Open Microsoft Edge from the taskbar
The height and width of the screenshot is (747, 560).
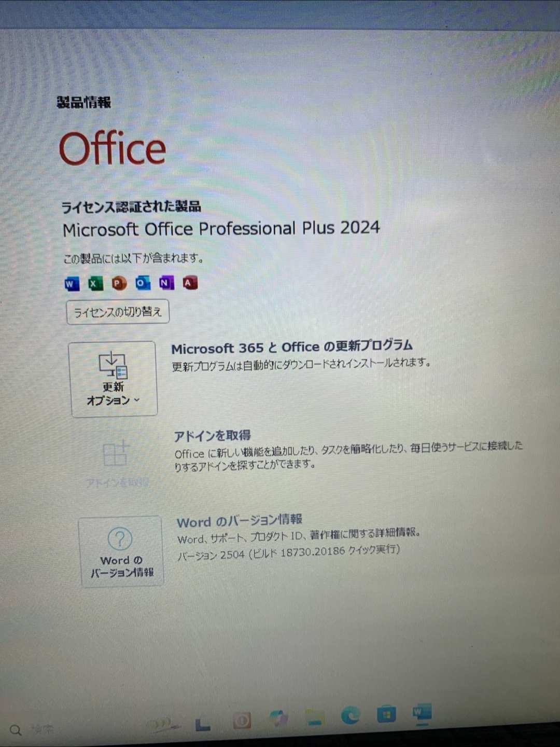(x=351, y=716)
